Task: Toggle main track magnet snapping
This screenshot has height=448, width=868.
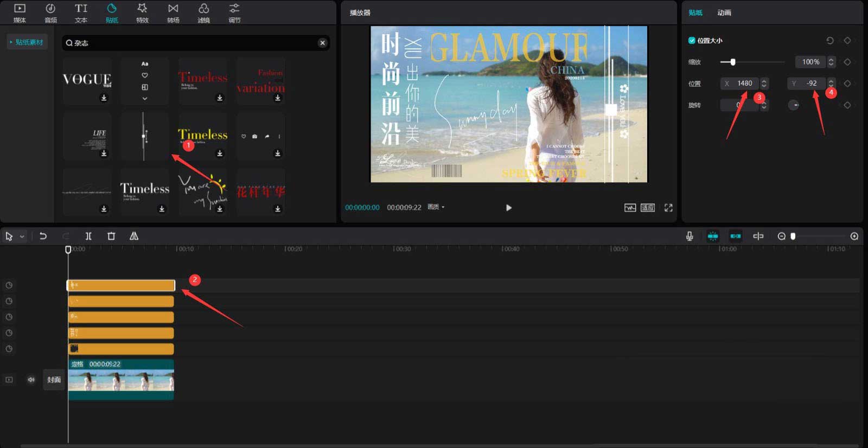Action: [712, 236]
